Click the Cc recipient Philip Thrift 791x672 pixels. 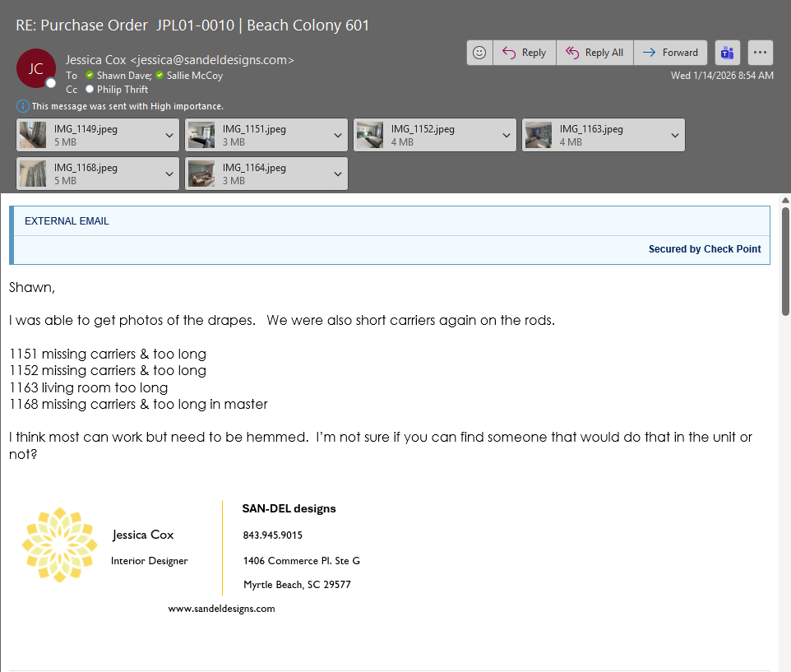pos(123,90)
